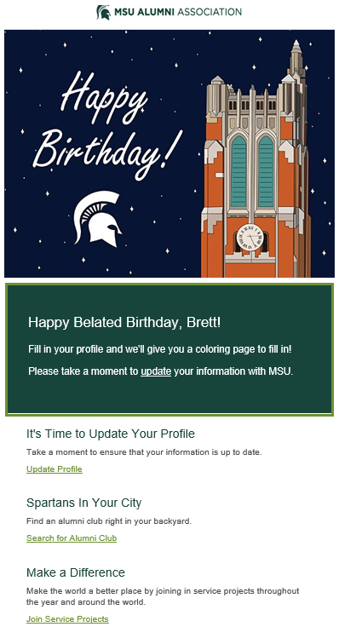
Task: Click the Happy Belated Birthday, Brett! heading
Action: [124, 322]
